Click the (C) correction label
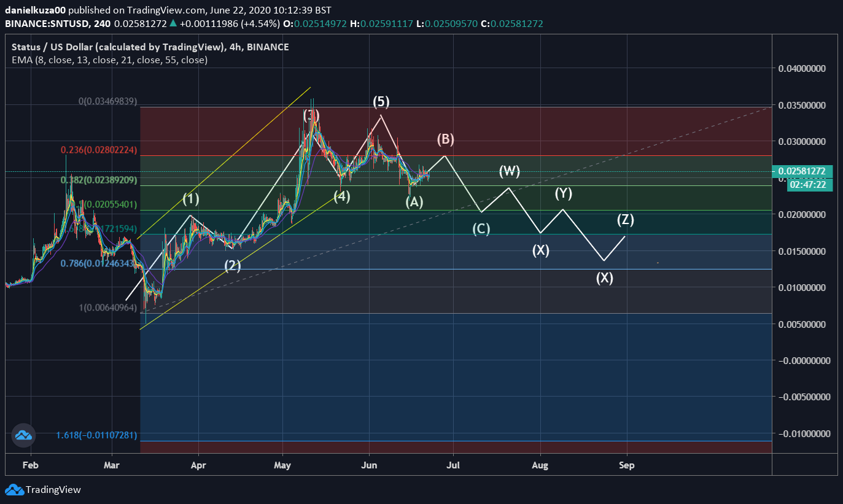This screenshot has height=504, width=843. [481, 229]
